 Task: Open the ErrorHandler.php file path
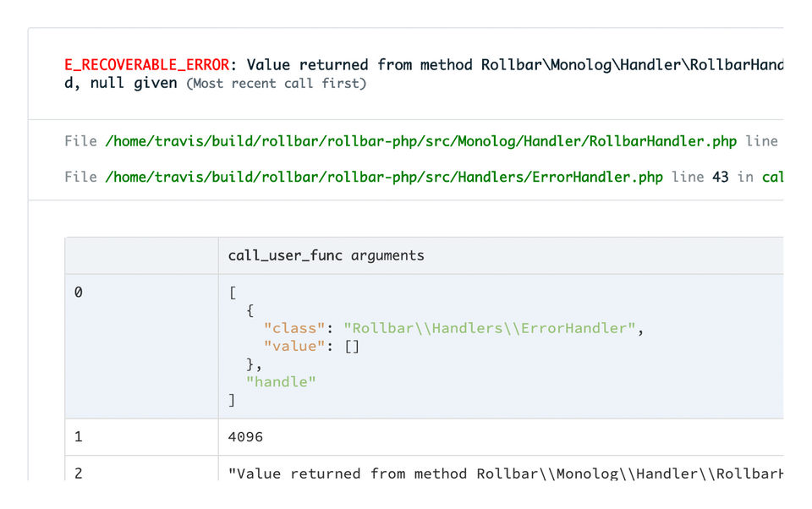coord(384,178)
